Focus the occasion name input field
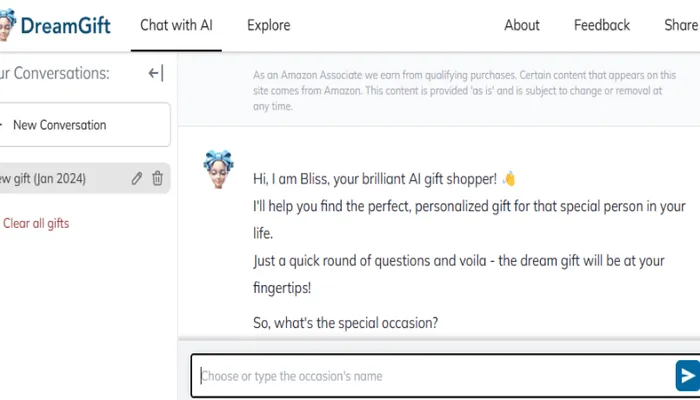This screenshot has width=700, height=400. click(x=430, y=376)
